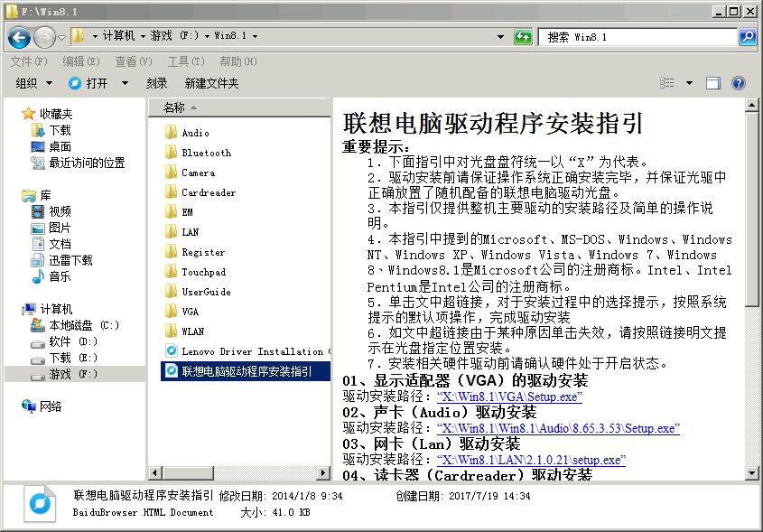Click the blue Help question mark icon
Viewport: 763px width, 532px height.
click(739, 83)
